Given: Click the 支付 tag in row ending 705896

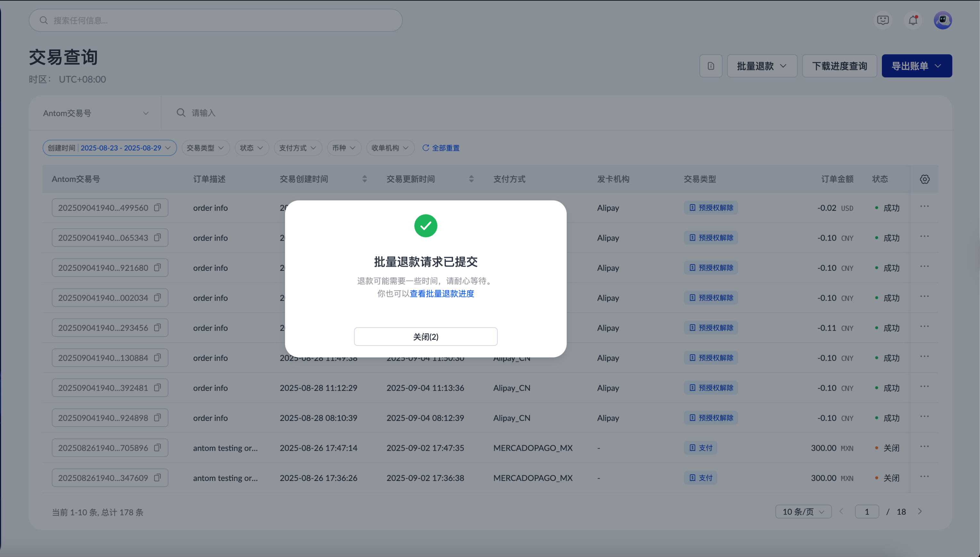Looking at the screenshot, I should coord(700,448).
